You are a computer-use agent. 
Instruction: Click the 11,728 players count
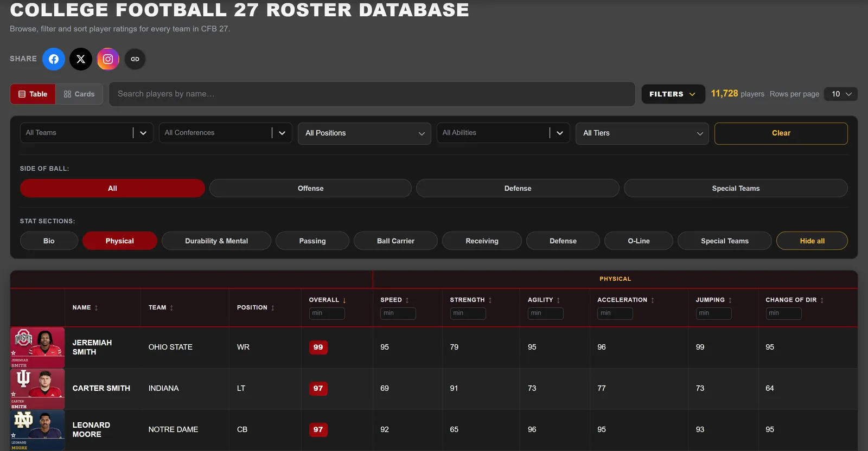pos(724,94)
